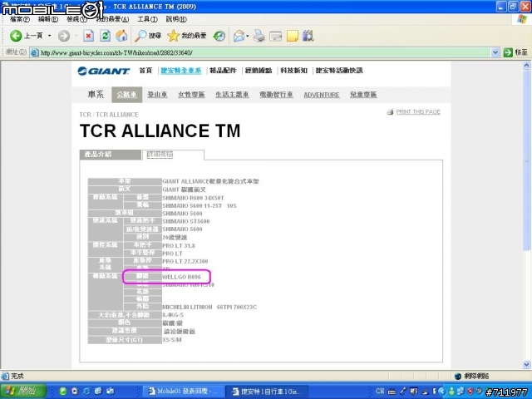Open the 我的最愛(A) menu

[x=112, y=19]
